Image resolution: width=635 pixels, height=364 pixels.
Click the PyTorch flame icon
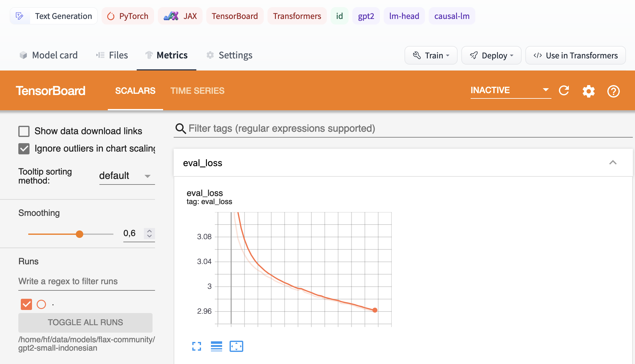[111, 16]
